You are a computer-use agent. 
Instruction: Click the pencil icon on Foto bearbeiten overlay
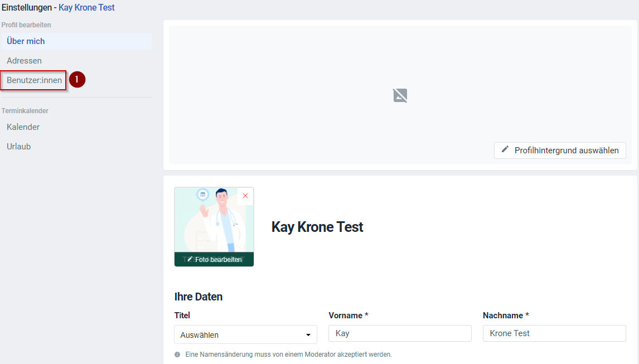(x=191, y=259)
